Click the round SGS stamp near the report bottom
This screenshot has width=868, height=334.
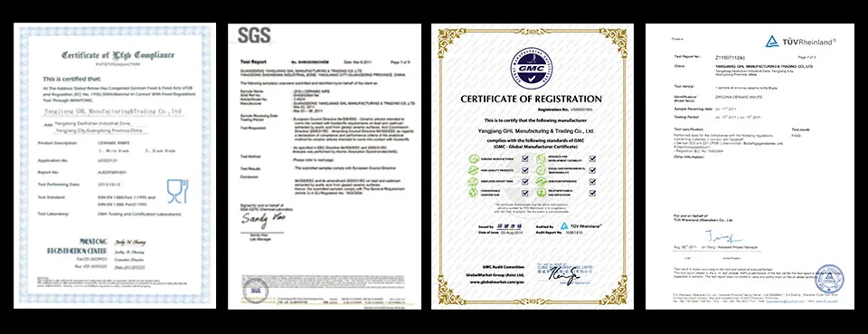point(255,291)
